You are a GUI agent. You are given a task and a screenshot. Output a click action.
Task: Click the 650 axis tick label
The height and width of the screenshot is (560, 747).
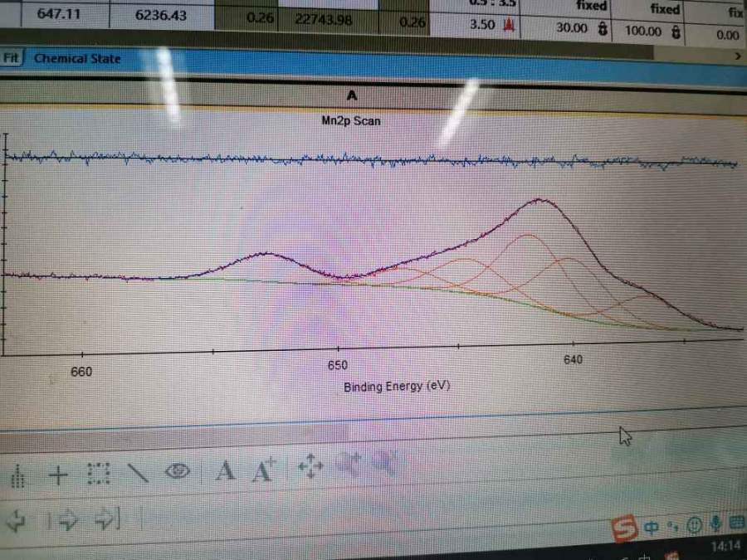pos(337,365)
